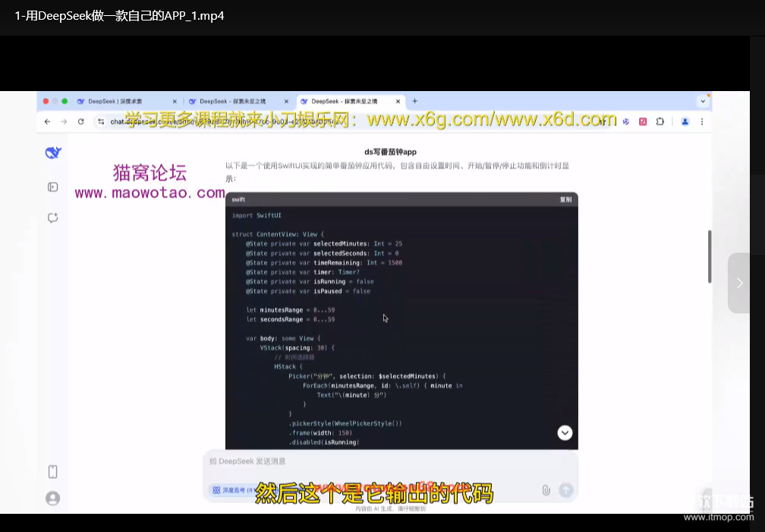Click the '.pickerStyle(WheelPickerStyle())' line

point(345,423)
